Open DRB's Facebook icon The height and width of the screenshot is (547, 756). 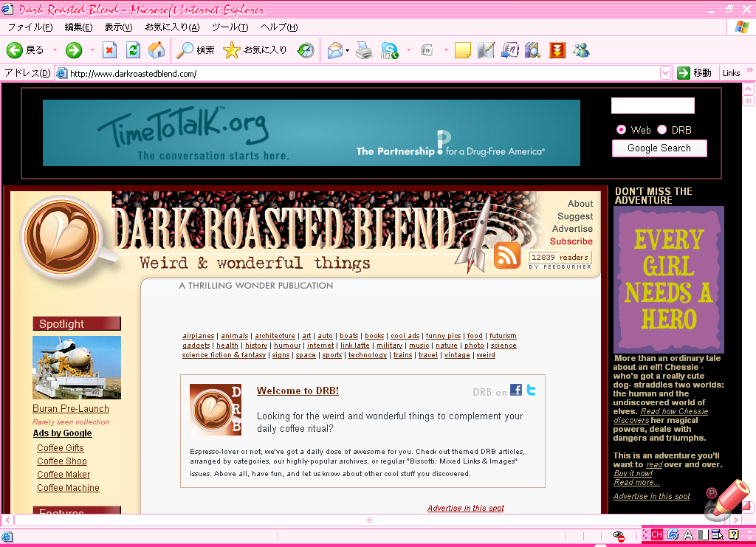(516, 390)
